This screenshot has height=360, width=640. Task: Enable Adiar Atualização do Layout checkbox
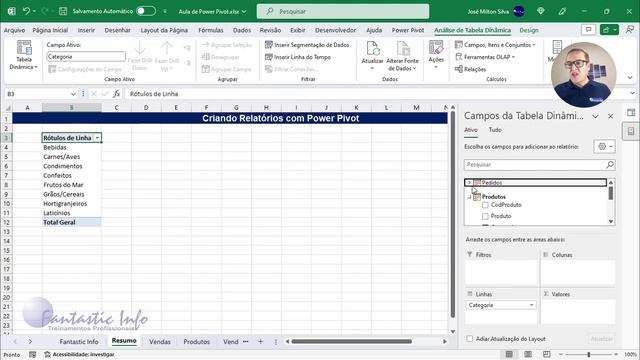(470, 339)
